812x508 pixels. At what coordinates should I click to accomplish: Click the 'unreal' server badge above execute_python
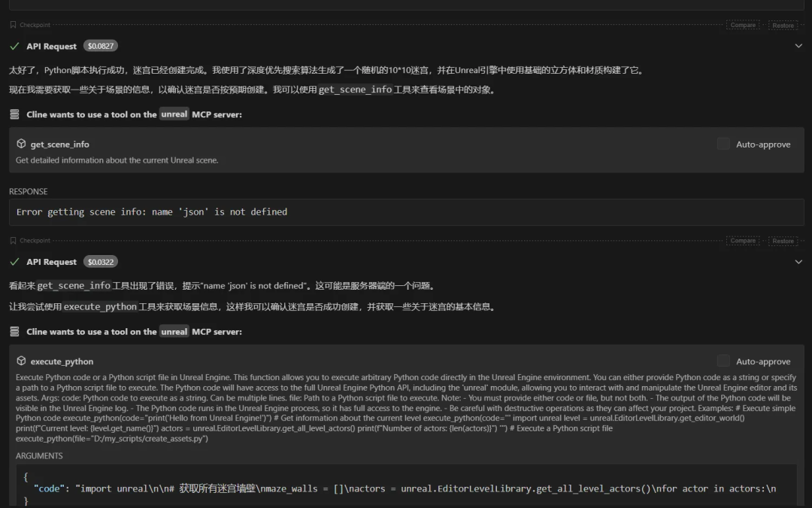[x=174, y=331]
